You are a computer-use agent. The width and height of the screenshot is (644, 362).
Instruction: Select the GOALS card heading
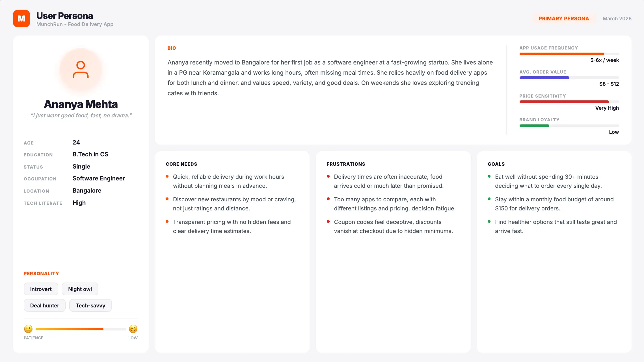(496, 164)
